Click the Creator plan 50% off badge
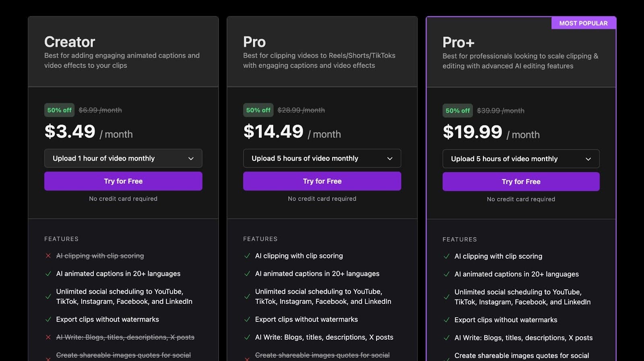 pyautogui.click(x=60, y=110)
